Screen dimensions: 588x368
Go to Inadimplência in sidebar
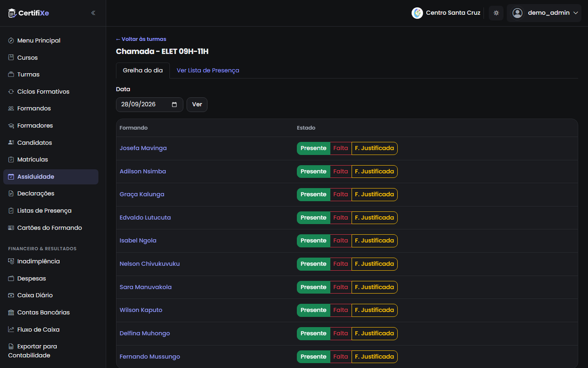click(51, 262)
